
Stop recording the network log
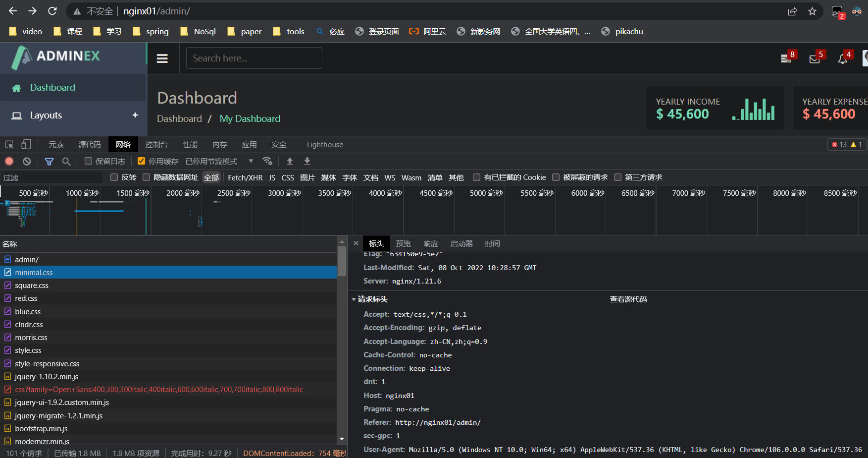tap(9, 161)
